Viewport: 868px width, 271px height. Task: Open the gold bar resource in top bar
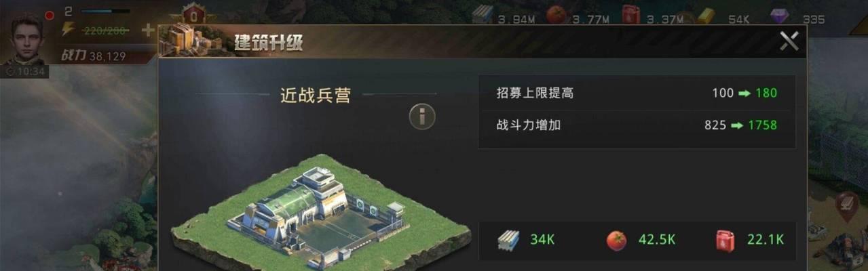point(706,16)
